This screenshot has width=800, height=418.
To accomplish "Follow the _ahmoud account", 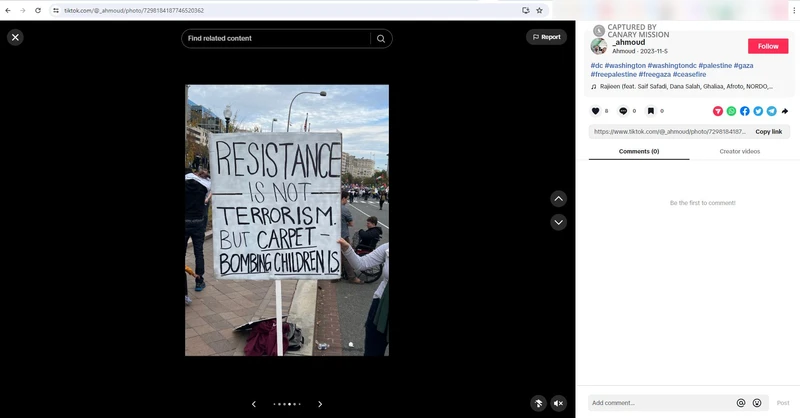I will [x=767, y=46].
